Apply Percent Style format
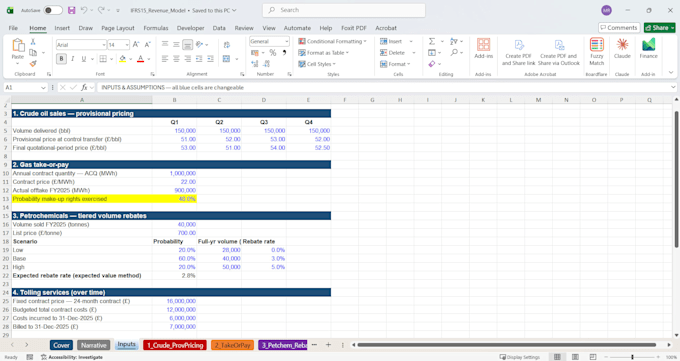 coord(272,53)
